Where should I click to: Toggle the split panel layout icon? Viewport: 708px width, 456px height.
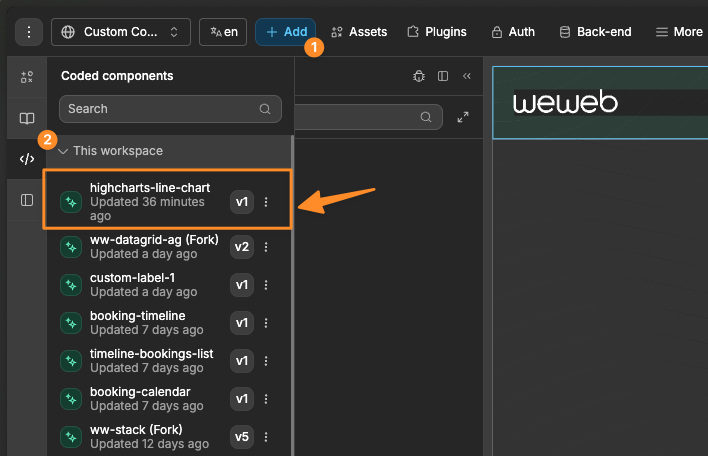coord(443,76)
